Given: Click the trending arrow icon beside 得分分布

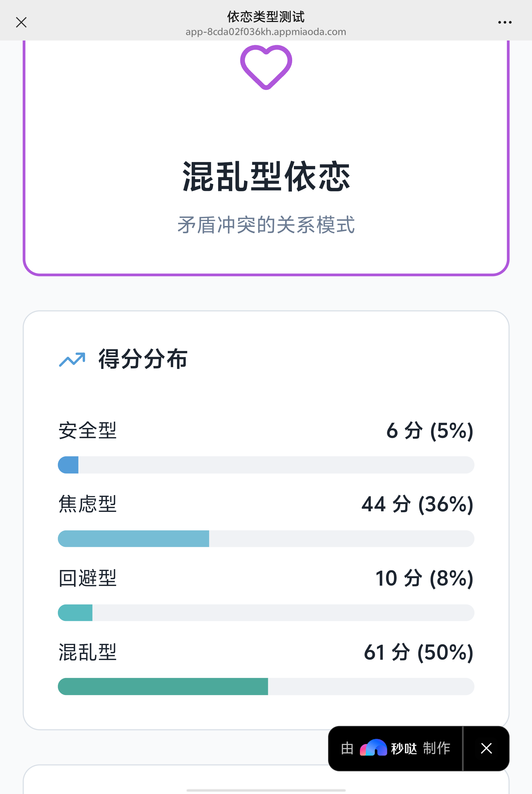Looking at the screenshot, I should (72, 359).
